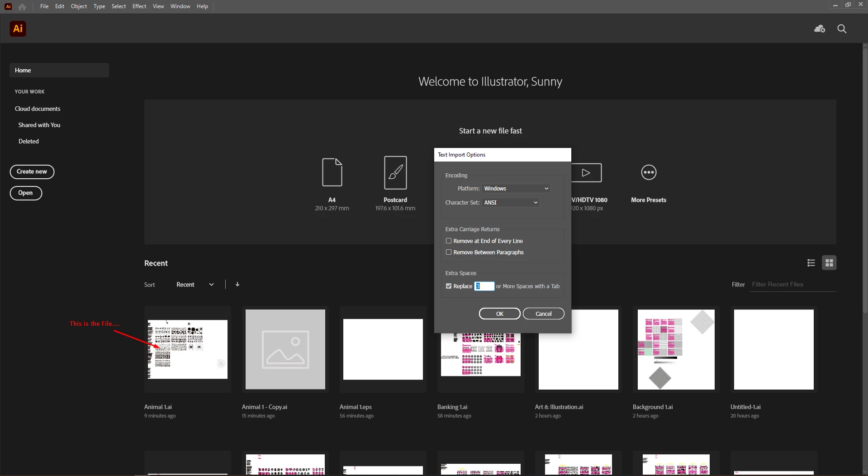
Task: Open Shared with You section
Action: [39, 125]
